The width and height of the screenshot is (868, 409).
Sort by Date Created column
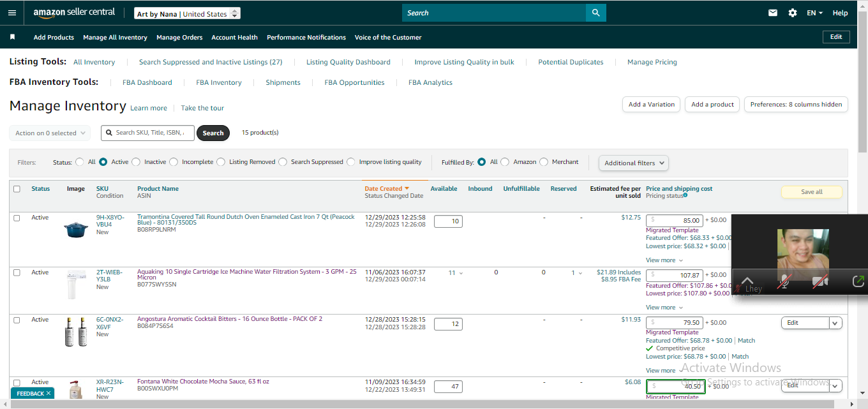pos(387,189)
